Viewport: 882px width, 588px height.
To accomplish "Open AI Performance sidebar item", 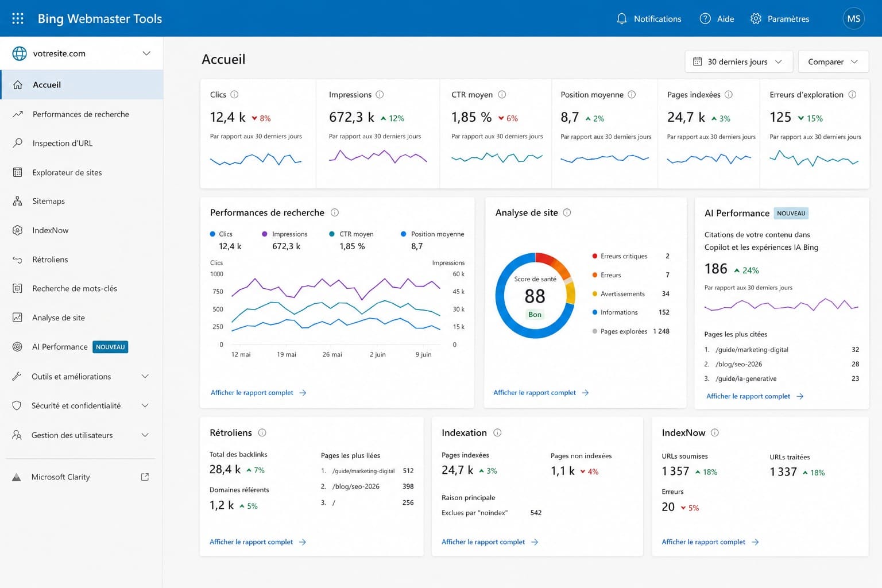I will (x=82, y=347).
